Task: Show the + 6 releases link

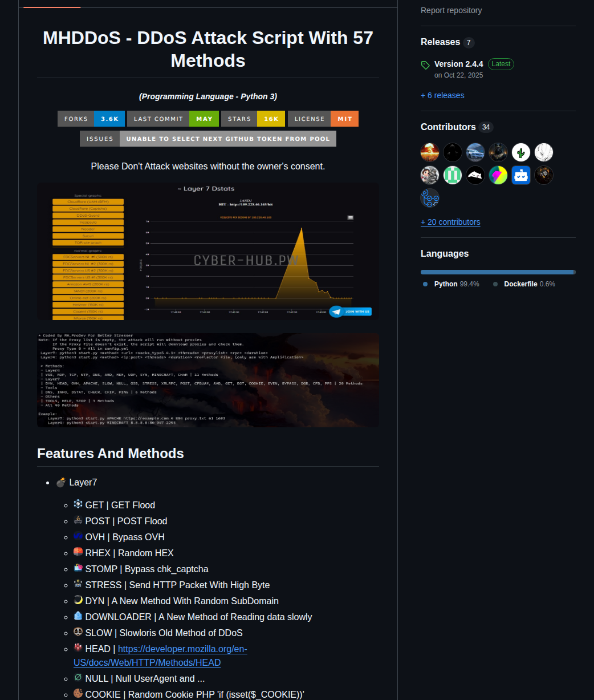Action: (x=442, y=95)
